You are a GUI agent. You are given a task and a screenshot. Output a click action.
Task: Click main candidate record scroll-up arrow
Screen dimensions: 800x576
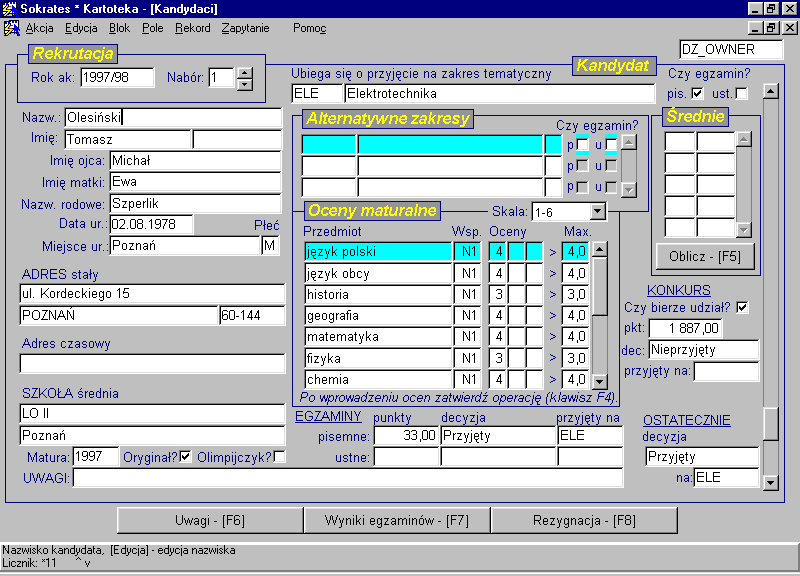click(770, 91)
